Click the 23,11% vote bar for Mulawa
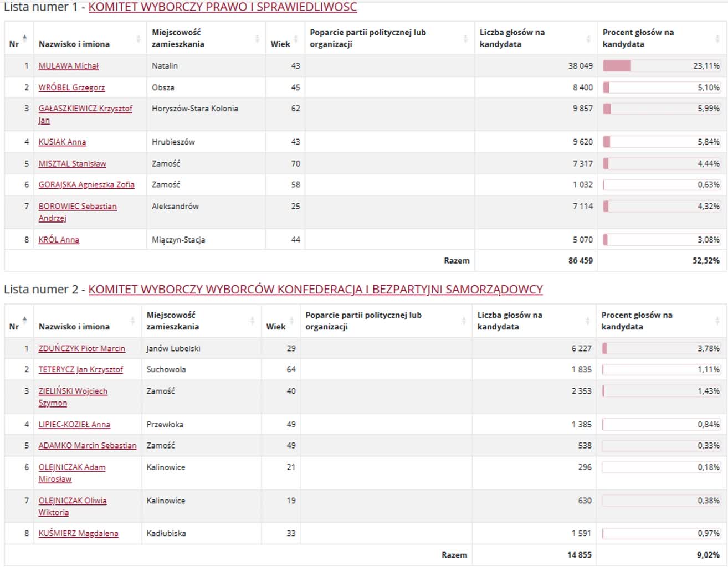728x567 pixels. click(617, 66)
